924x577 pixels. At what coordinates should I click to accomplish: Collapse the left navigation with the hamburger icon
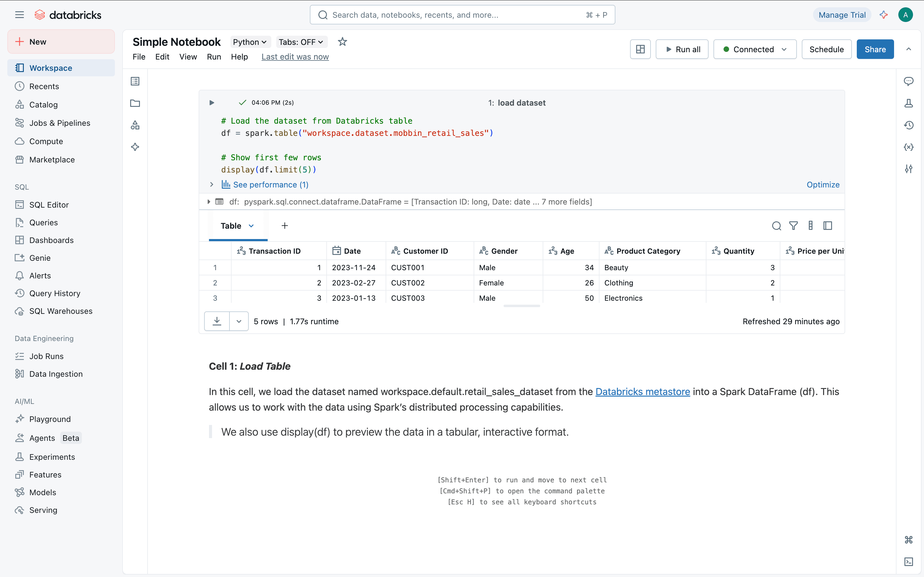point(20,15)
